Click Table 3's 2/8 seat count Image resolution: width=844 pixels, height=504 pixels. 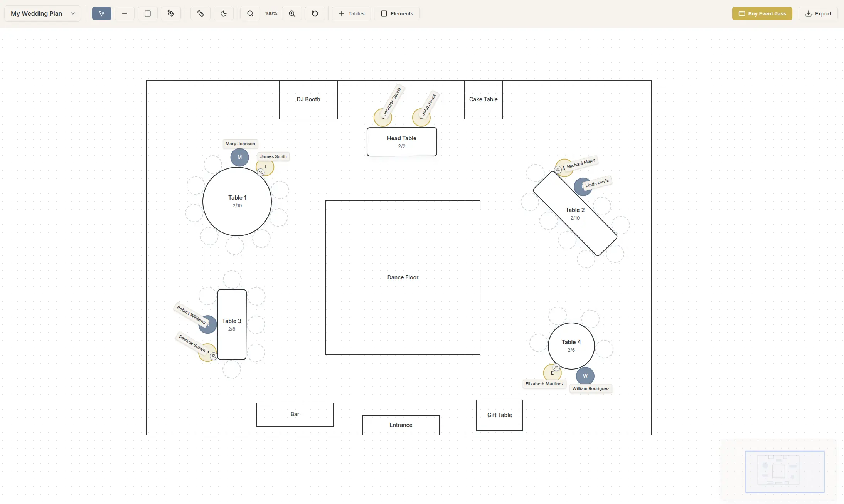click(x=232, y=329)
